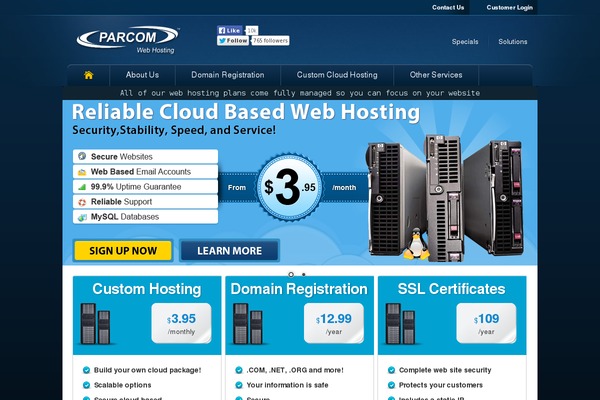Open the Custom Cloud Hosting menu
Viewport: 600px width, 400px height.
pyautogui.click(x=337, y=75)
